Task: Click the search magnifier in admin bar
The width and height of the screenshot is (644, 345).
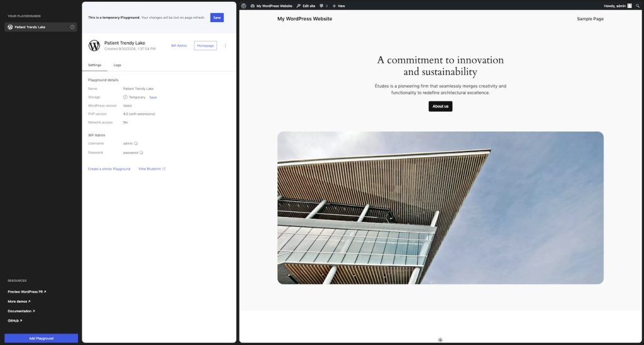Action: [638, 6]
